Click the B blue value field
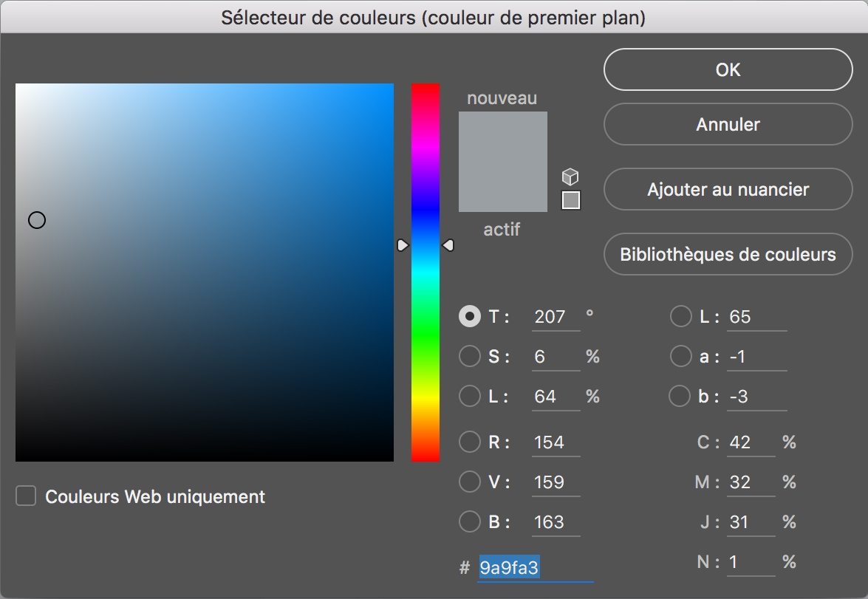This screenshot has height=599, width=868. click(556, 522)
